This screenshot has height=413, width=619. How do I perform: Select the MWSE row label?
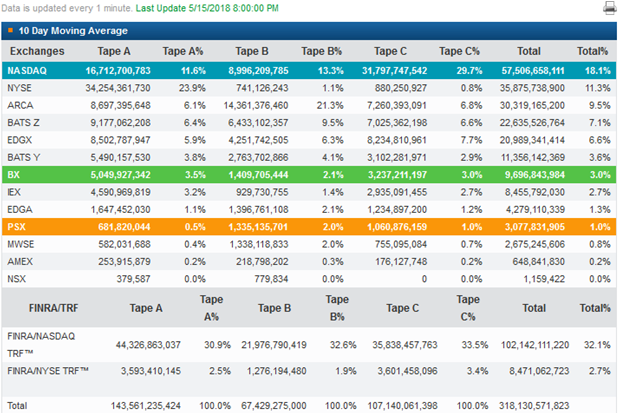(21, 244)
